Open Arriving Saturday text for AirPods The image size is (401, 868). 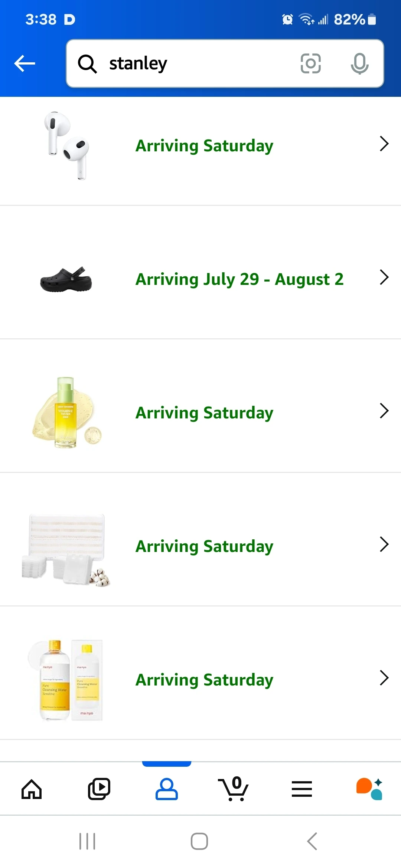204,146
